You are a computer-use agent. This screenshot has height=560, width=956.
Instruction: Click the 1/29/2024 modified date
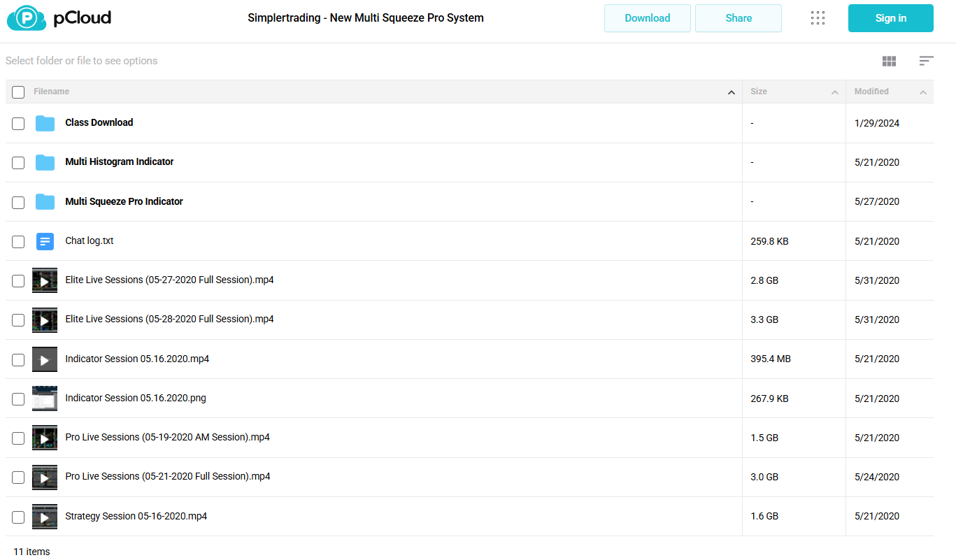[877, 123]
